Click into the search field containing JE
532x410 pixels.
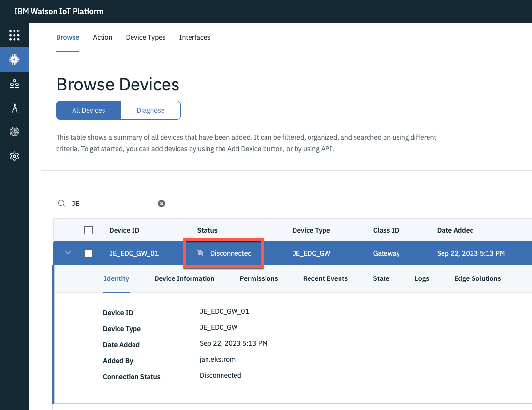tap(112, 204)
